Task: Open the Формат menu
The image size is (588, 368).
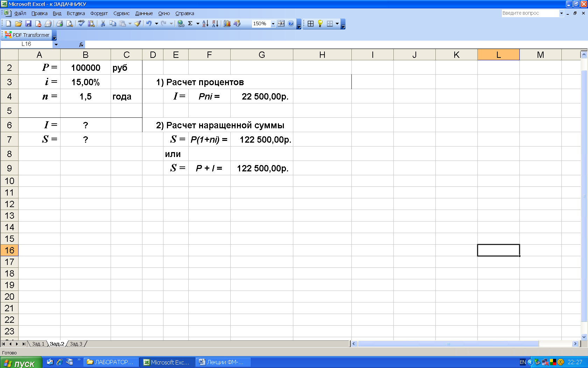Action: [99, 13]
